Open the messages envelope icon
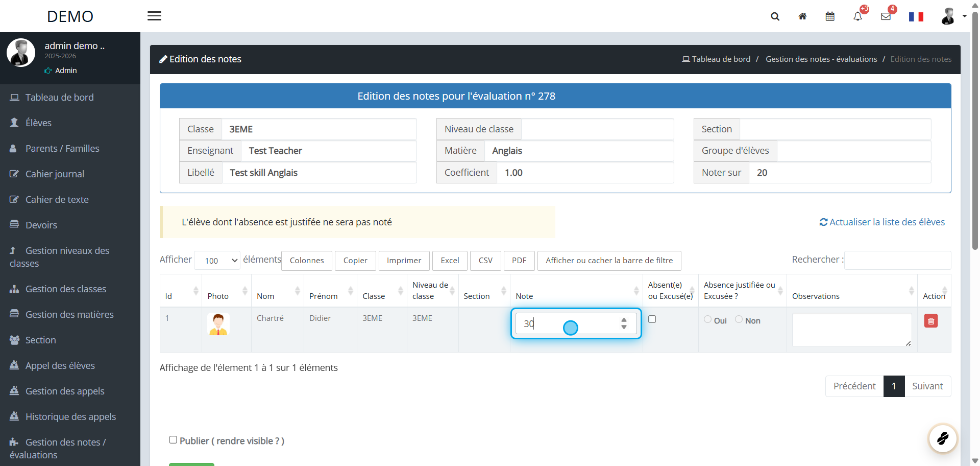980x466 pixels. pyautogui.click(x=886, y=16)
